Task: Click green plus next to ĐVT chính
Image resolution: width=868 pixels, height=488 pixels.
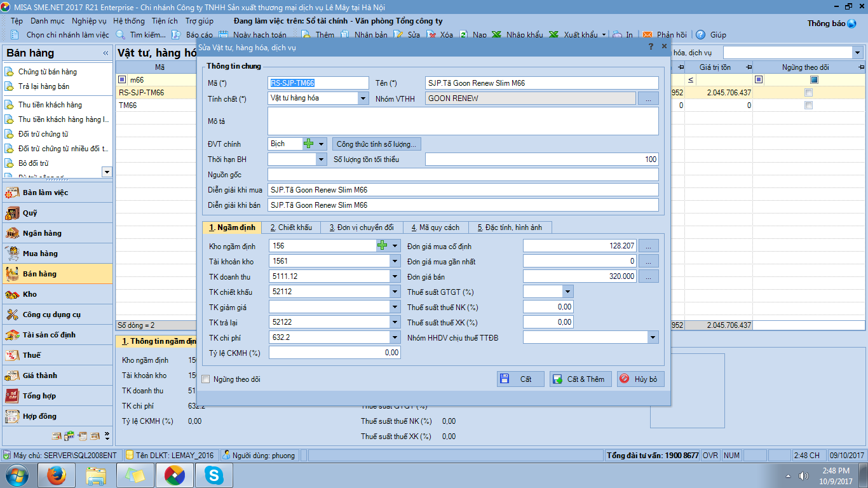Action: click(309, 144)
